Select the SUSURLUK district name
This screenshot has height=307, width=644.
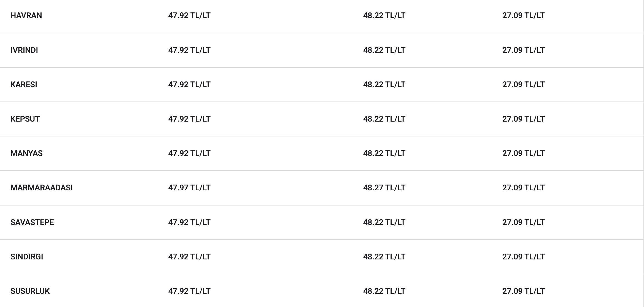click(x=30, y=291)
